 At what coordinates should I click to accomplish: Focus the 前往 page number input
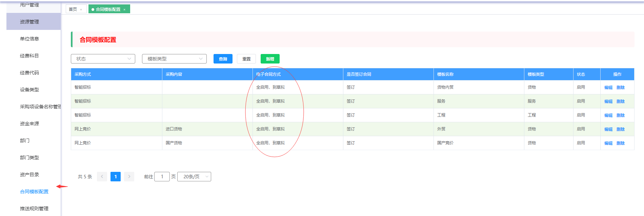(162, 177)
